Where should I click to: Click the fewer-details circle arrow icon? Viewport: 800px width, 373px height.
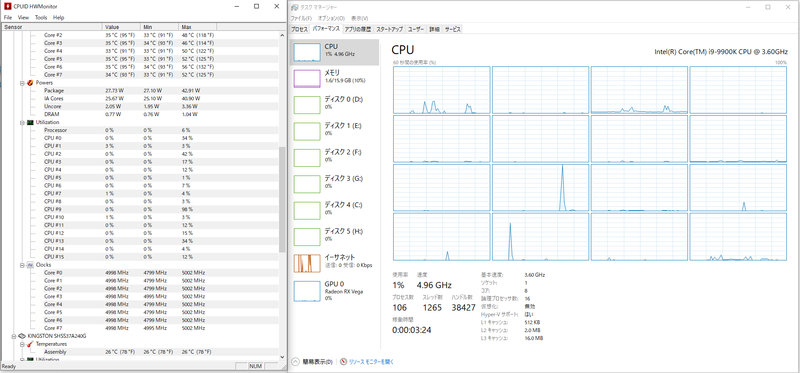295,361
